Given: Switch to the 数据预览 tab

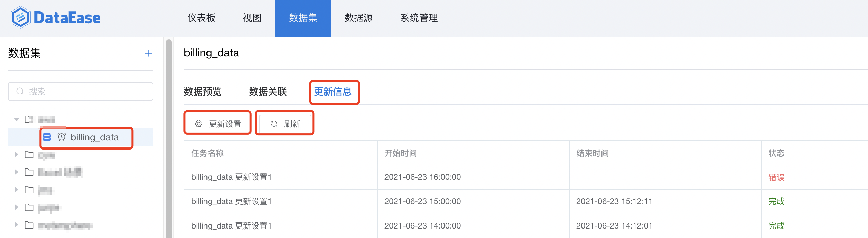Looking at the screenshot, I should click(202, 92).
